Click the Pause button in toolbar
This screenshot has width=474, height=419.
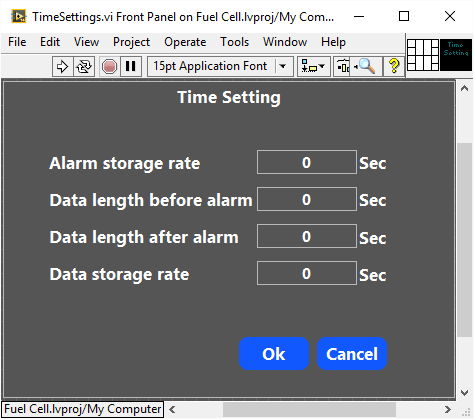tap(131, 66)
